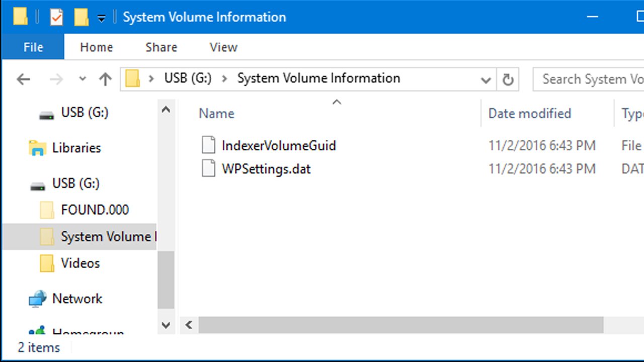Image resolution: width=644 pixels, height=362 pixels.
Task: Open Libraries in navigation pane
Action: click(x=76, y=148)
